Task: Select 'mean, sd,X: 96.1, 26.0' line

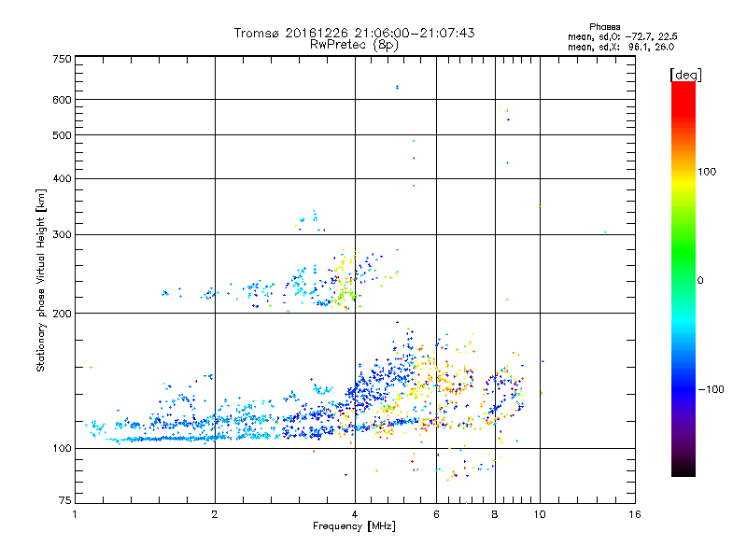Action: (x=621, y=47)
